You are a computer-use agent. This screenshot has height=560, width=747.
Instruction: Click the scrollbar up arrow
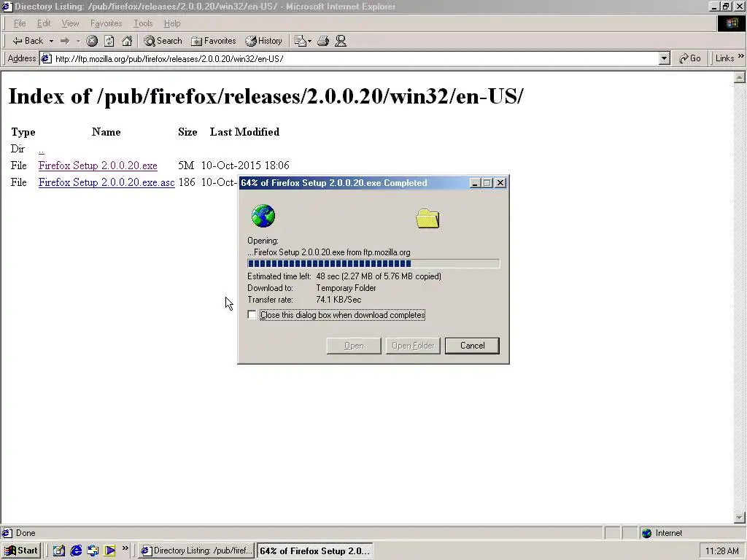(740, 77)
